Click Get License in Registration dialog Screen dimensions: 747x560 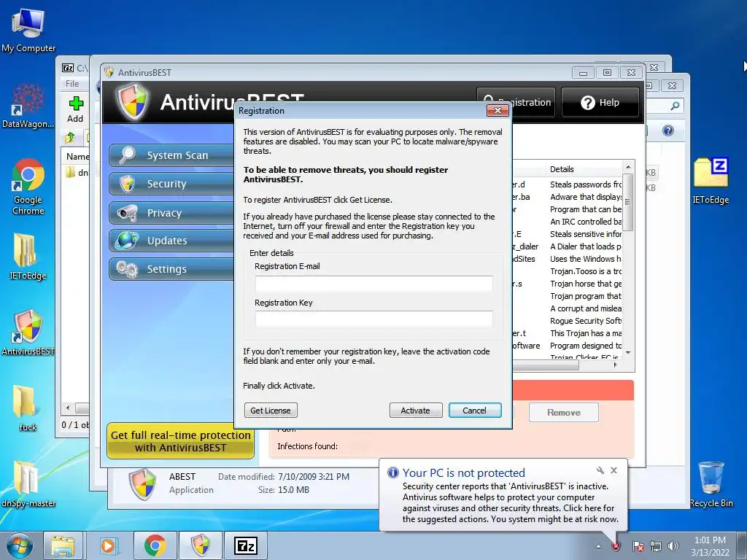271,411
